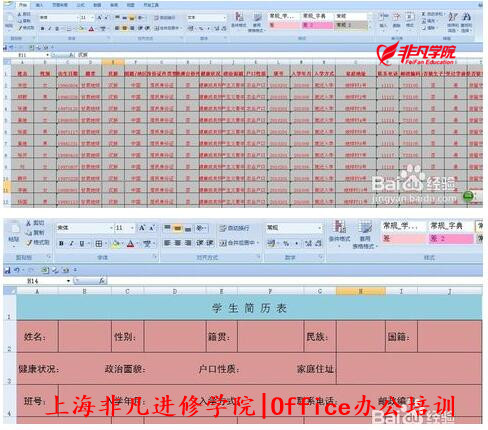Image resolution: width=488 pixels, height=430 pixels.
Task: Click the Paste icon in lower ribbon
Action: [x=14, y=233]
